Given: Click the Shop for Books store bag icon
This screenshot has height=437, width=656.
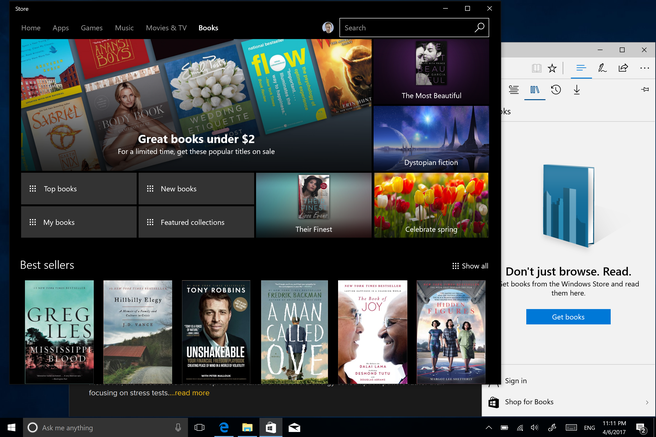Looking at the screenshot, I should click(x=494, y=402).
